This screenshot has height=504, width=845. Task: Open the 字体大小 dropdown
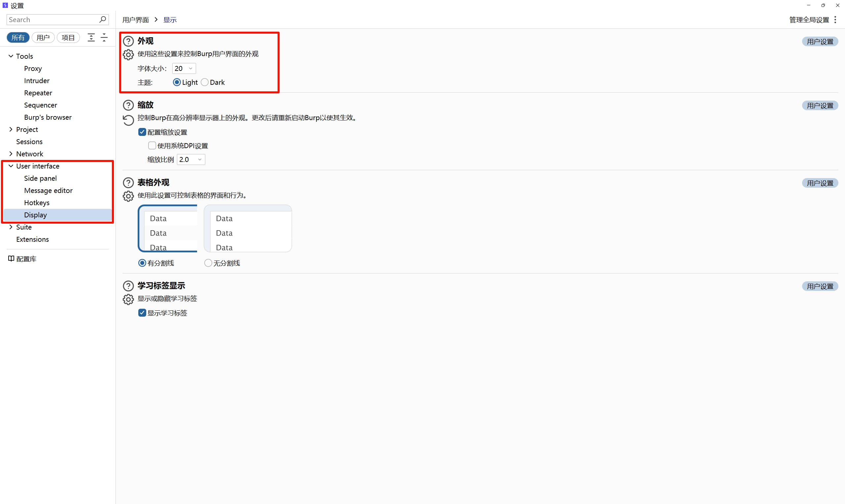click(x=184, y=68)
